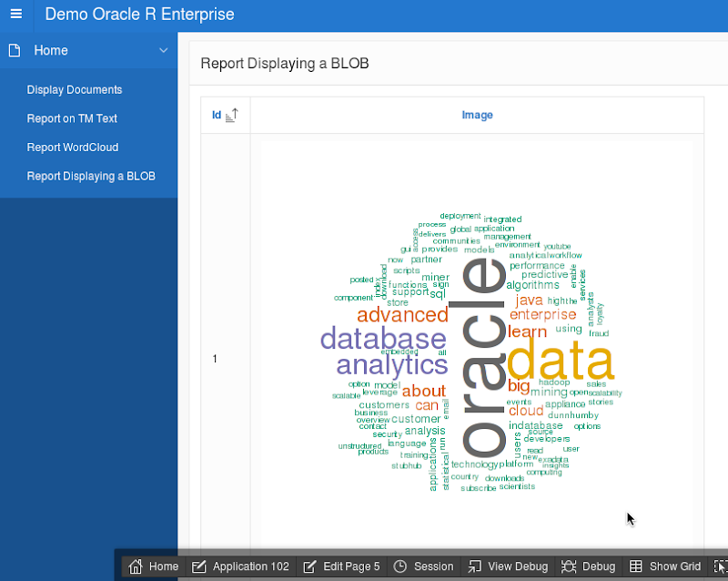The image size is (728, 581).
Task: Click the Demo Oracle R Enterprise title
Action: coord(140,15)
